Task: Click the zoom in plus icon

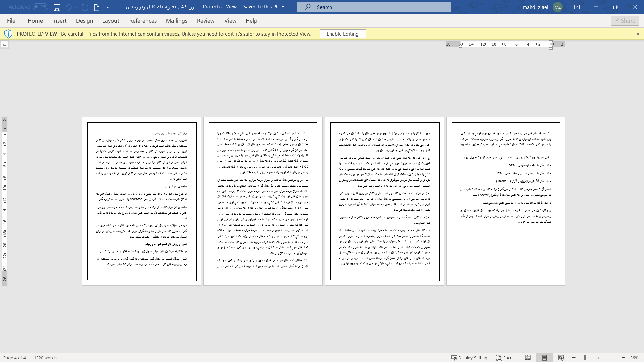Action: tap(623, 358)
